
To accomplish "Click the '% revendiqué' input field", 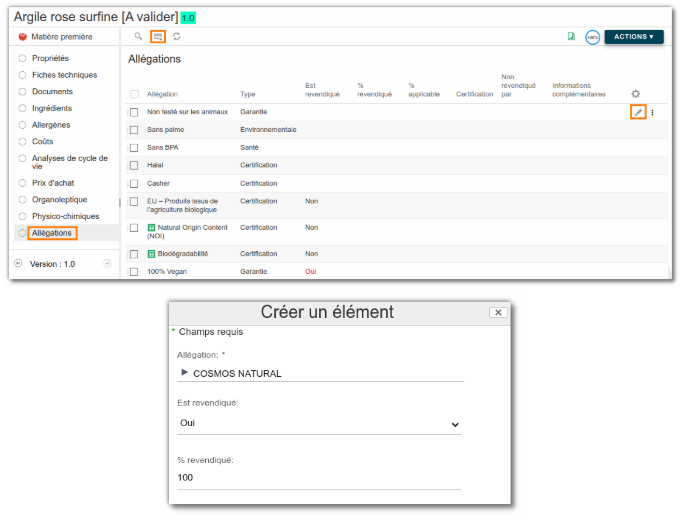I will point(319,478).
